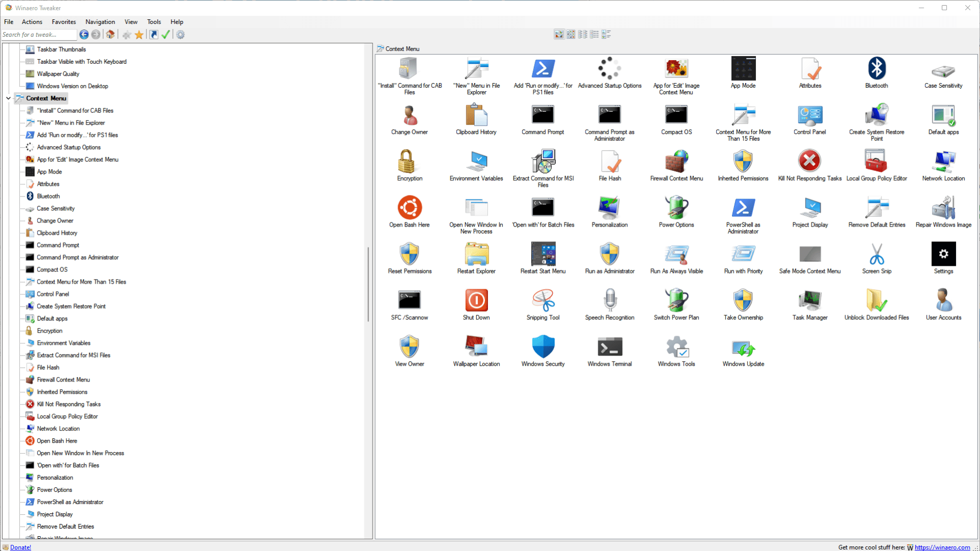Click the shortcut arrow toolbar icon
The image size is (980, 551).
pyautogui.click(x=154, y=35)
